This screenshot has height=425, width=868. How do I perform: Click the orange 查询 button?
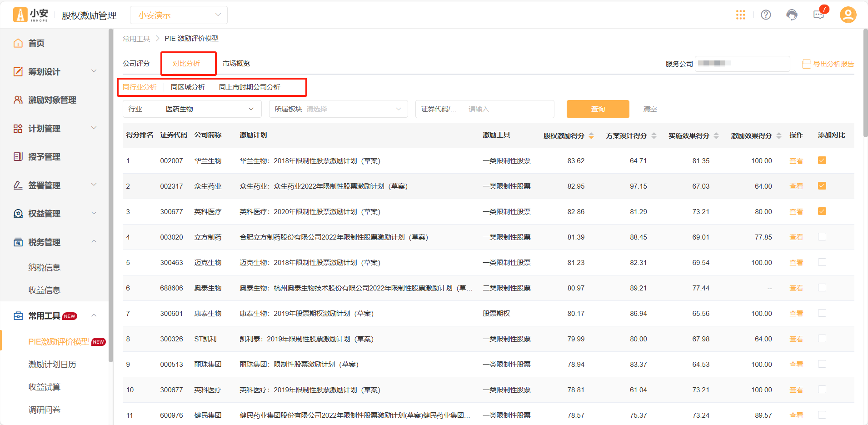click(598, 109)
